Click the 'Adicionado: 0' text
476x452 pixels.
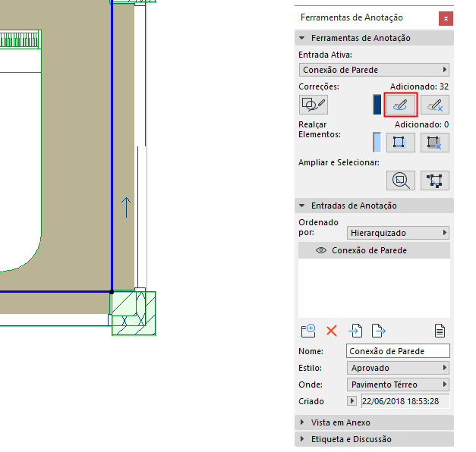tap(421, 124)
